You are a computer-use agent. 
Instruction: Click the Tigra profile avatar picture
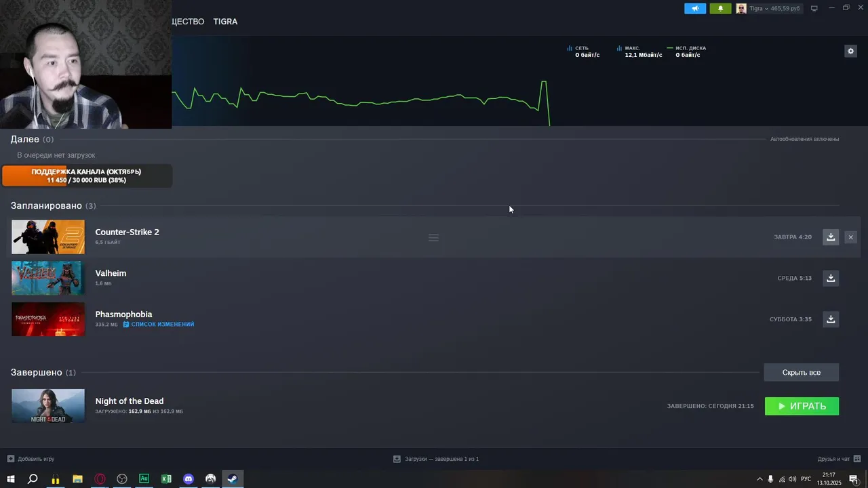click(x=741, y=8)
